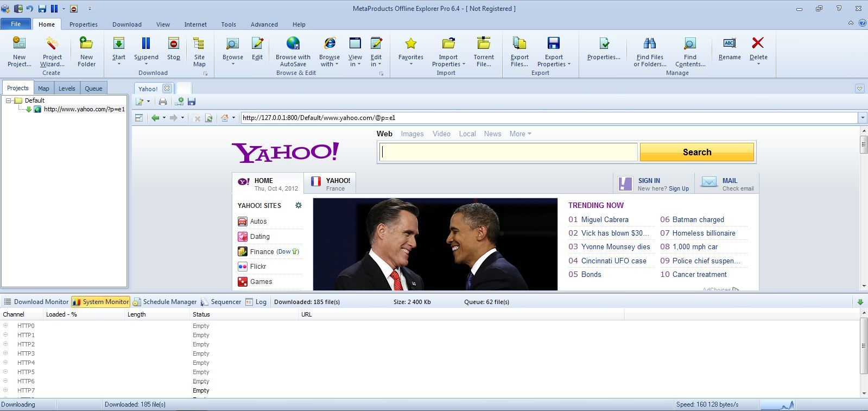Click Export Files icon
This screenshot has width=868, height=411.
pos(519,43)
